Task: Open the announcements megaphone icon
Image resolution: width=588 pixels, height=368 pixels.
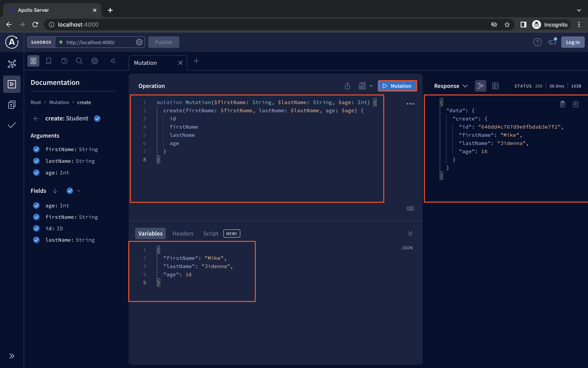Action: pyautogui.click(x=552, y=42)
